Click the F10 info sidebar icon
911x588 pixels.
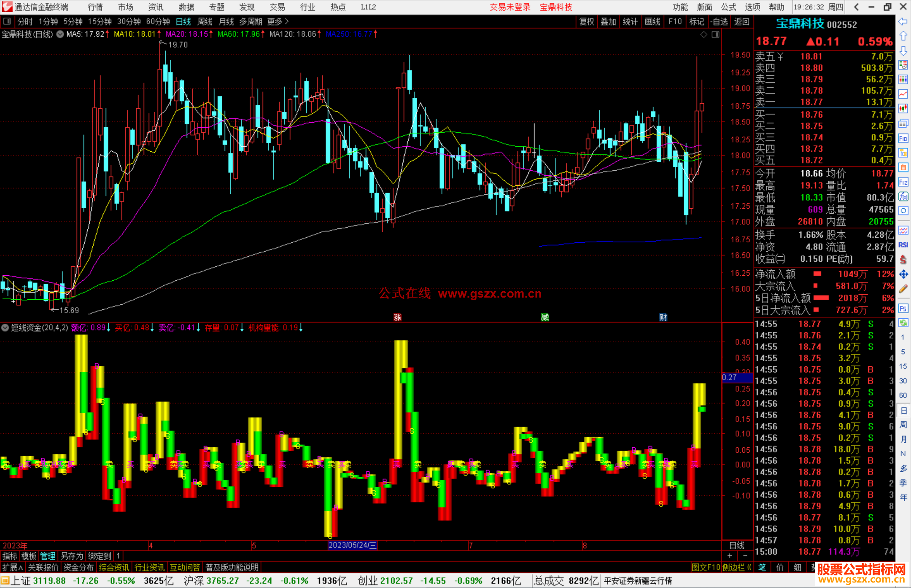click(903, 139)
